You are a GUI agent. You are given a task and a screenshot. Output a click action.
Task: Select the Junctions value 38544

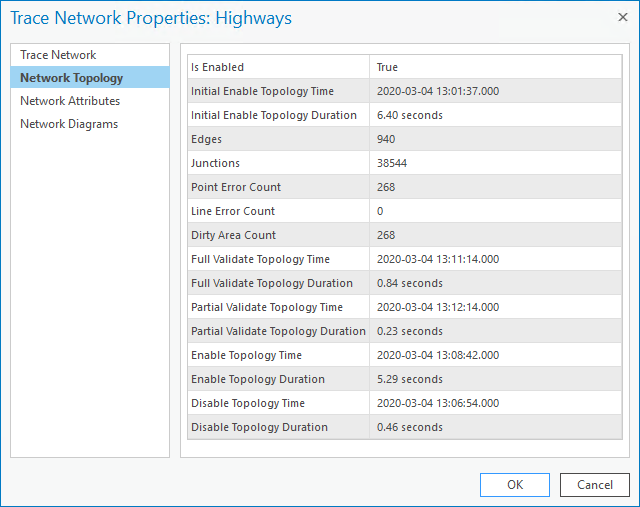pos(392,163)
